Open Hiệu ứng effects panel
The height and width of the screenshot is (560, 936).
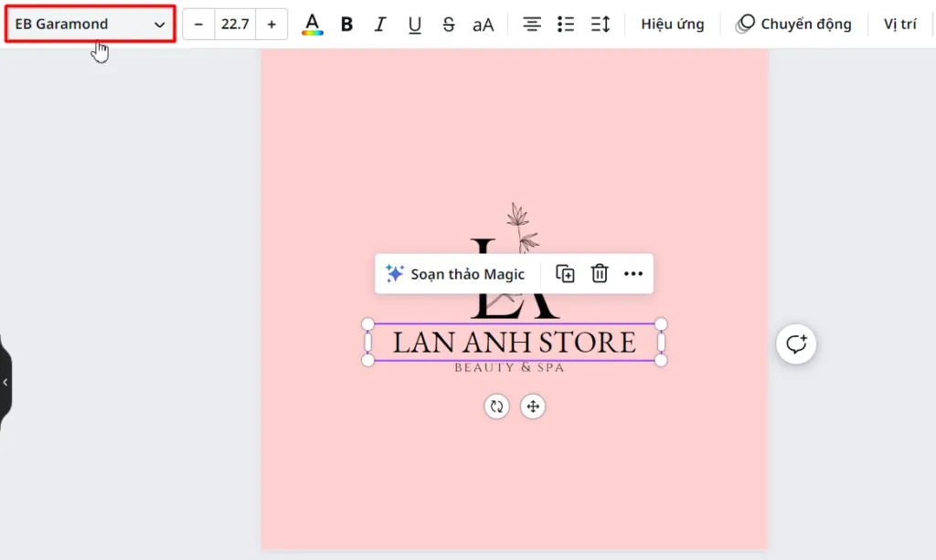673,25
